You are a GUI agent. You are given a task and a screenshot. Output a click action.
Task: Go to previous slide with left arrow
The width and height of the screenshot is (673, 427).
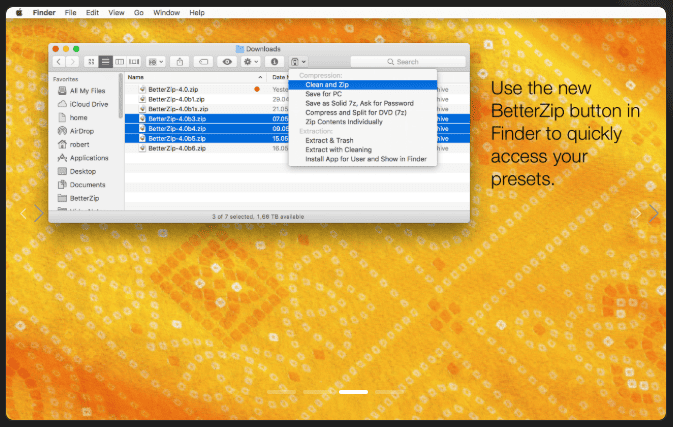[x=23, y=213]
